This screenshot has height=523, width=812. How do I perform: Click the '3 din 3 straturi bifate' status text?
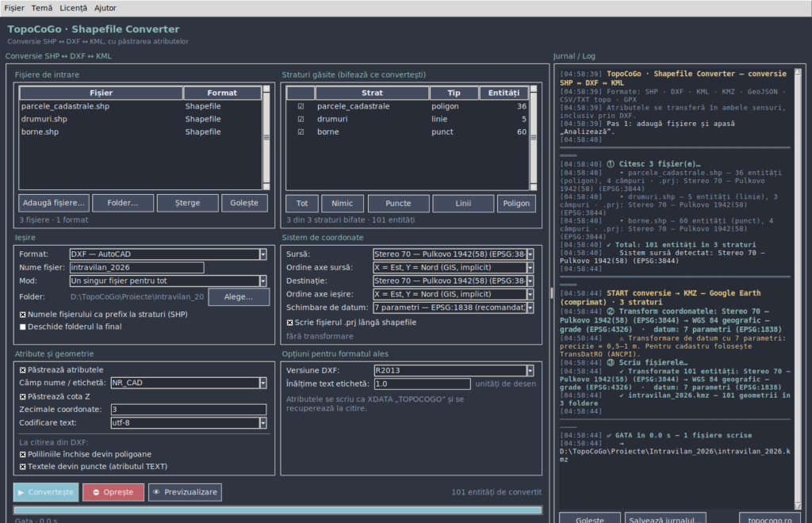point(350,220)
